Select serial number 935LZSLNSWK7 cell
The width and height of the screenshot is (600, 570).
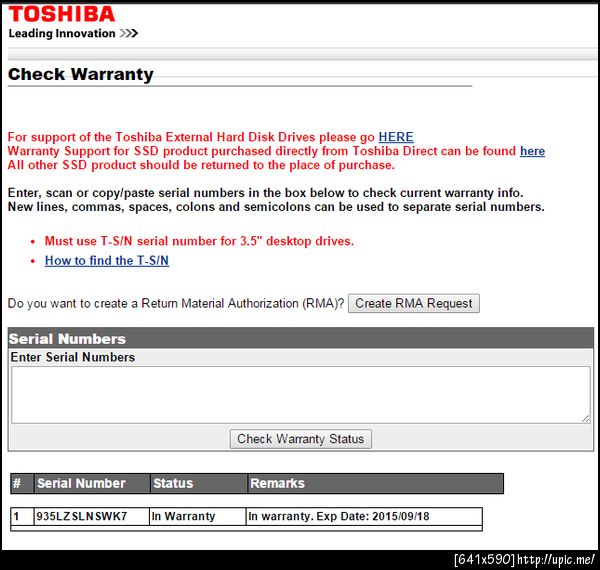(91, 516)
